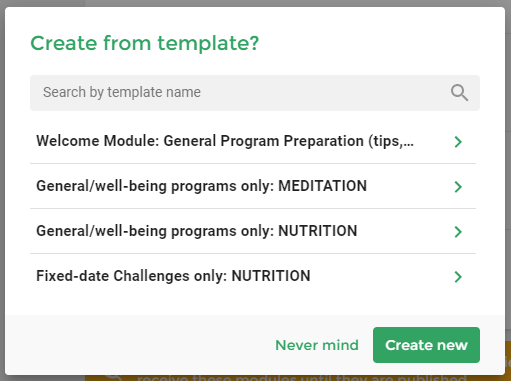Click the Create new button

pos(426,345)
